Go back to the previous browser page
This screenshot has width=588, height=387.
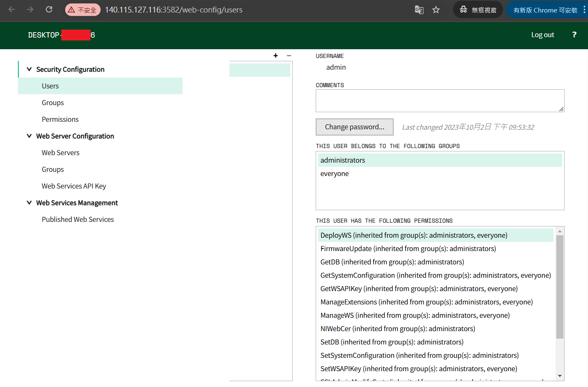12,10
